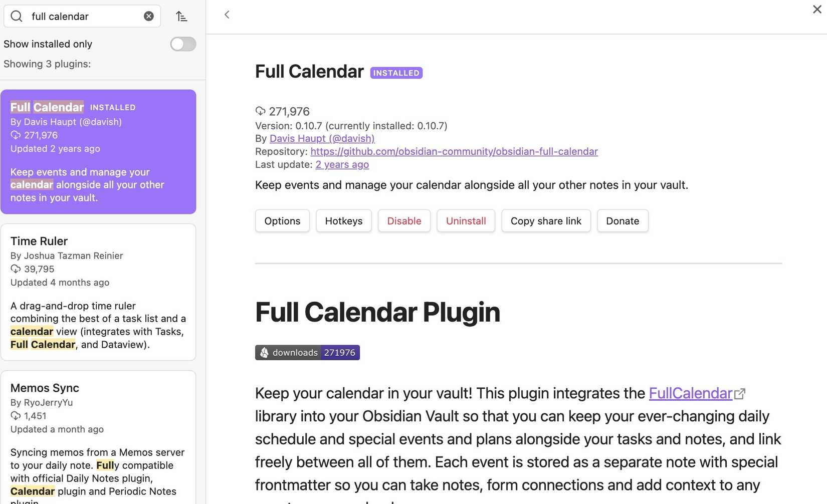
Task: Open Options for Full Calendar
Action: point(282,220)
